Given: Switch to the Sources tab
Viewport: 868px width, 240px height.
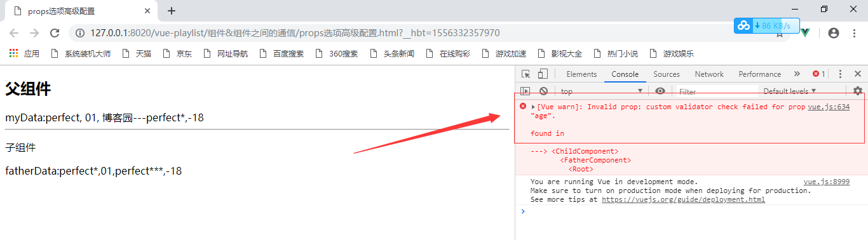Looking at the screenshot, I should 667,74.
